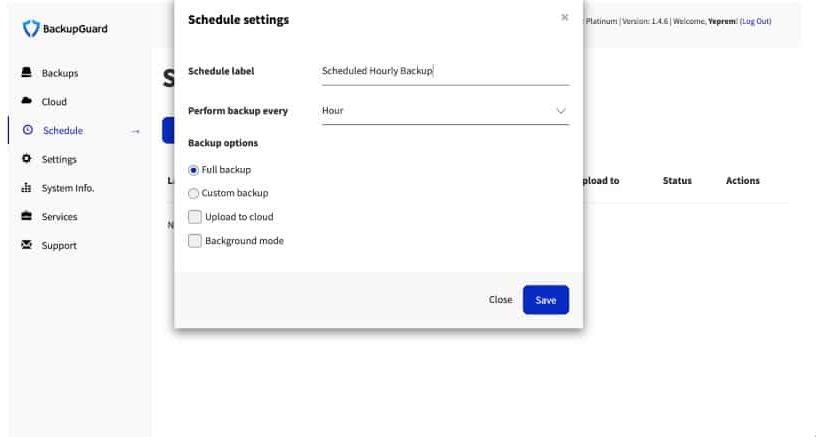Click into the Schedule label text field
Screen dimensions: 816x437
tap(445, 71)
